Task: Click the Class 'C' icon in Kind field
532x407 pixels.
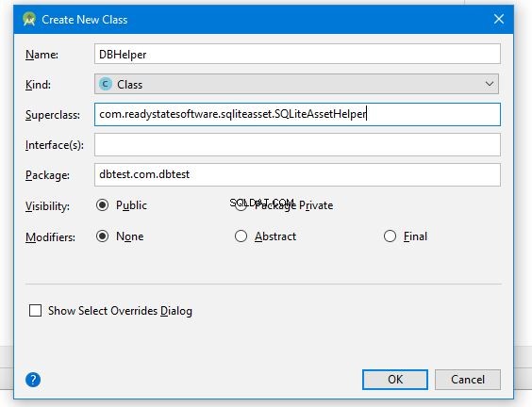Action: pyautogui.click(x=106, y=84)
